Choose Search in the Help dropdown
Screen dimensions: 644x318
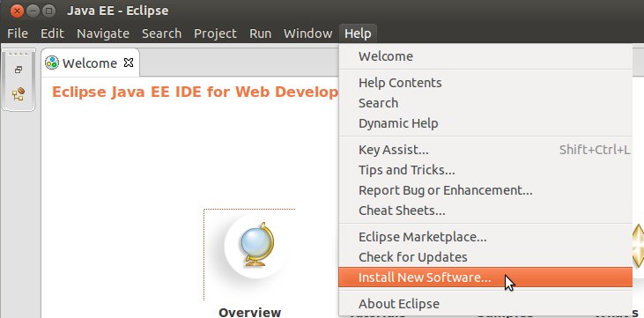click(485, 103)
